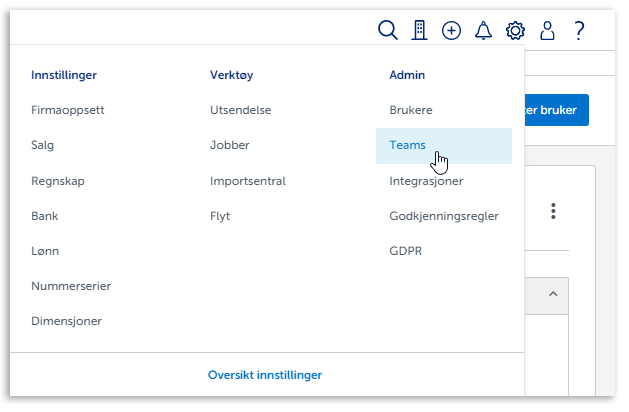The image size is (629, 412).
Task: Select Godkjenningsregler entry
Action: pyautogui.click(x=444, y=216)
